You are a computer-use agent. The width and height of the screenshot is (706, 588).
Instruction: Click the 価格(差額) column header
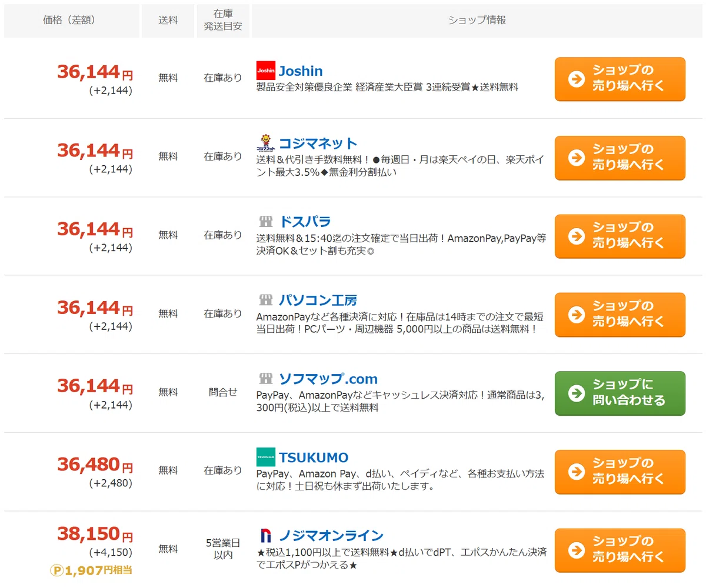coord(72,21)
